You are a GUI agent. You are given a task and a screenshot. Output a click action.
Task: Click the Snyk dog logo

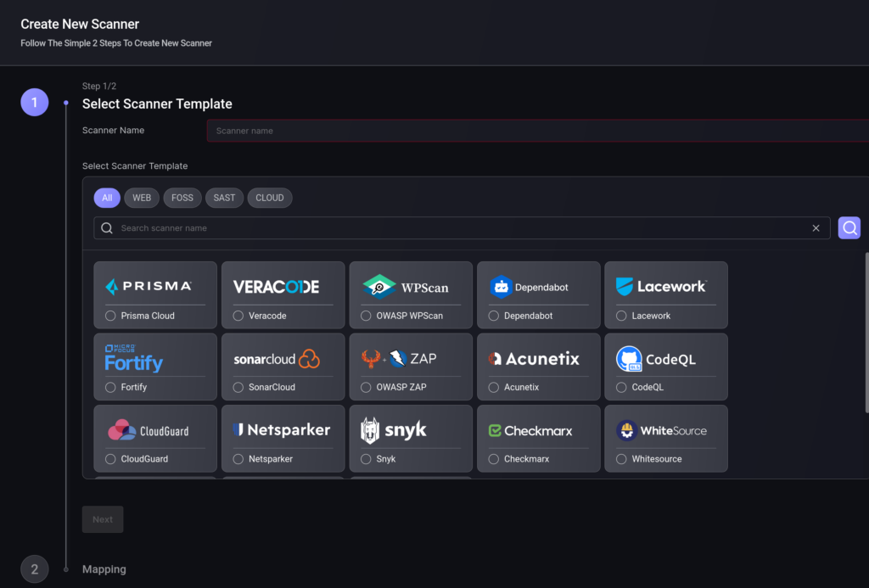(370, 431)
